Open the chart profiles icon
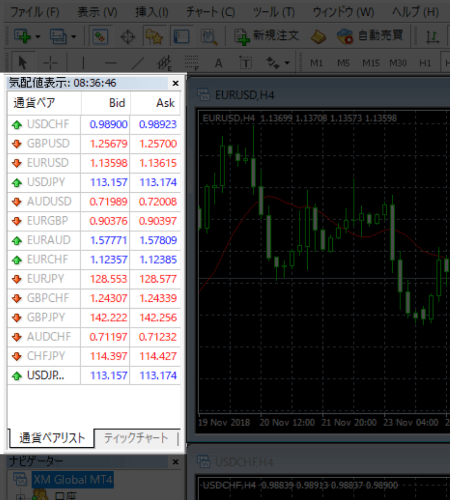 point(58,36)
